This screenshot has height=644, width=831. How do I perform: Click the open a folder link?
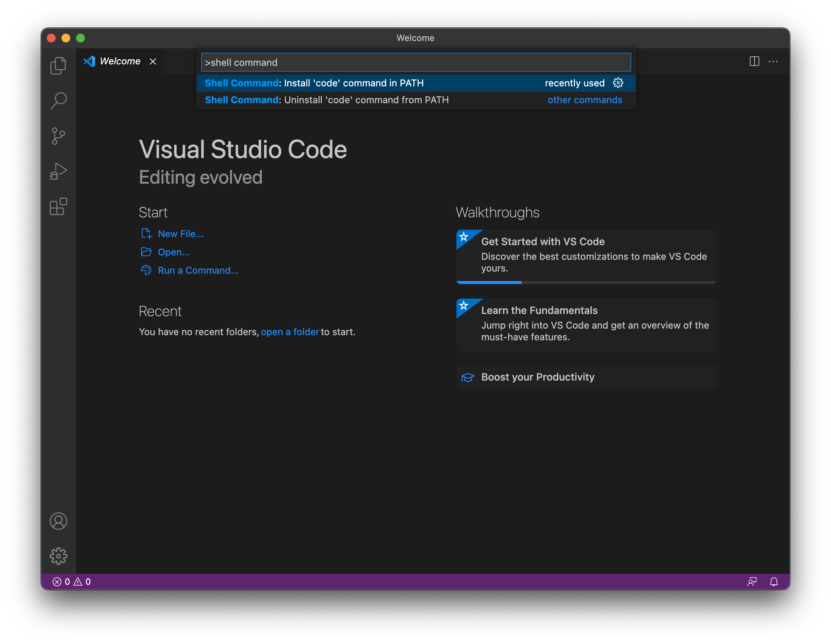point(290,332)
